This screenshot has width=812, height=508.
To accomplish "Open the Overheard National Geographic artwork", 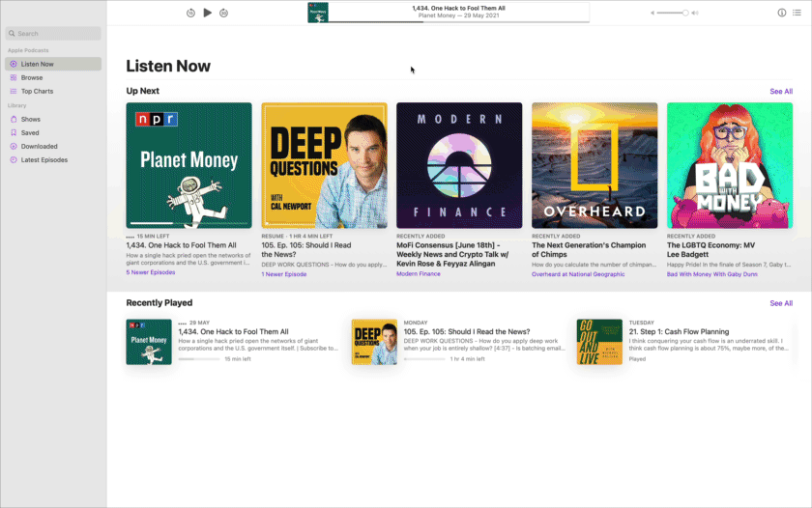I will tap(594, 165).
